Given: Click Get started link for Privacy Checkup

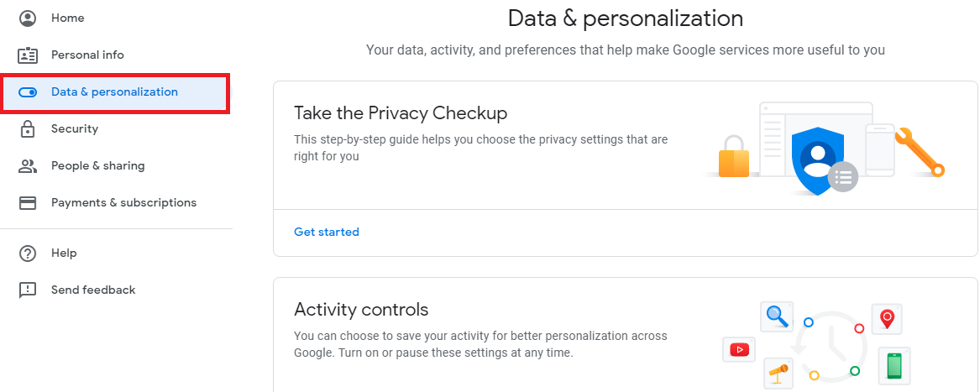Looking at the screenshot, I should coord(327,232).
